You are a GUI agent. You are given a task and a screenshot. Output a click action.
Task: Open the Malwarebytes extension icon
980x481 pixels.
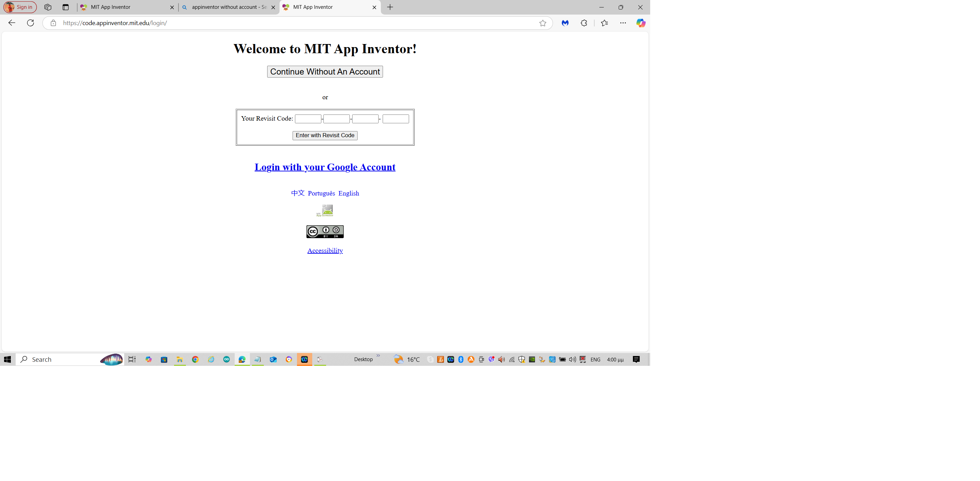tap(565, 23)
